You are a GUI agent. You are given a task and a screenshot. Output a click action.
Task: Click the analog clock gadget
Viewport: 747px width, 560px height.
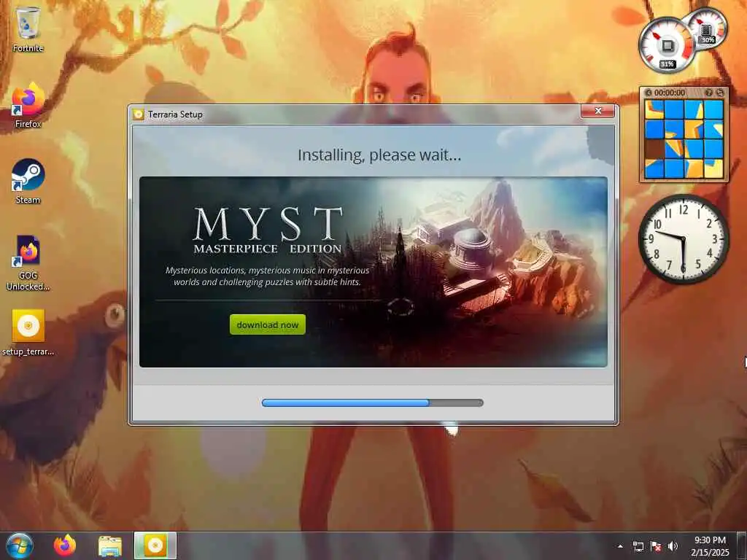683,239
